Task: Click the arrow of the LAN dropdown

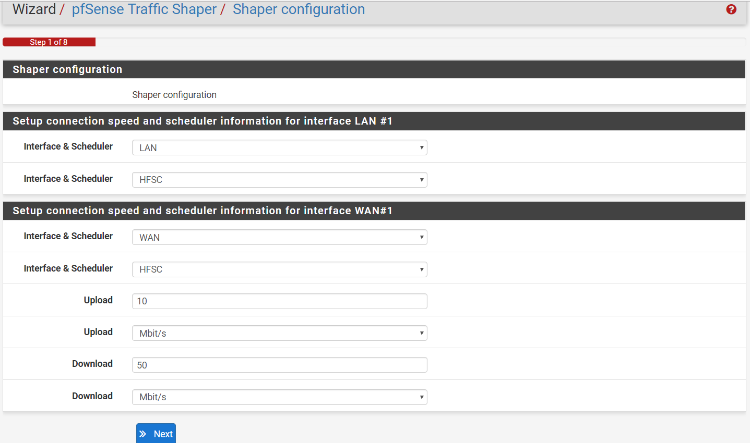Action: [x=421, y=147]
